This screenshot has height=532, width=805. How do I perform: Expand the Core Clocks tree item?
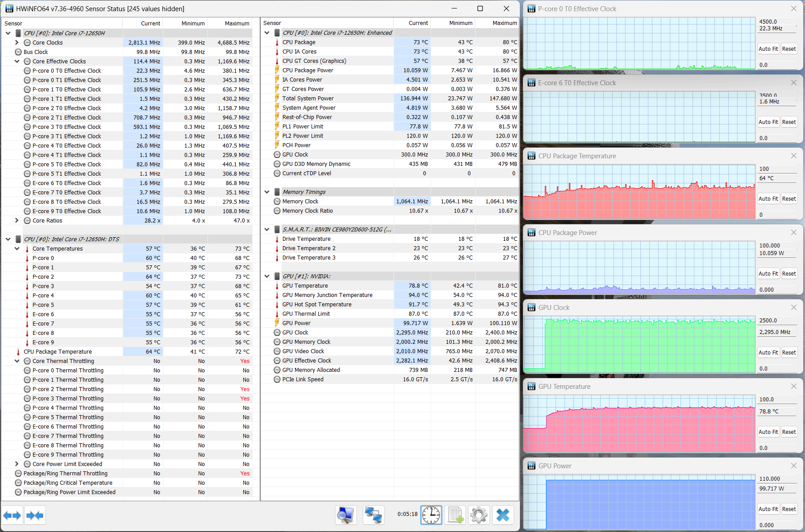point(17,42)
